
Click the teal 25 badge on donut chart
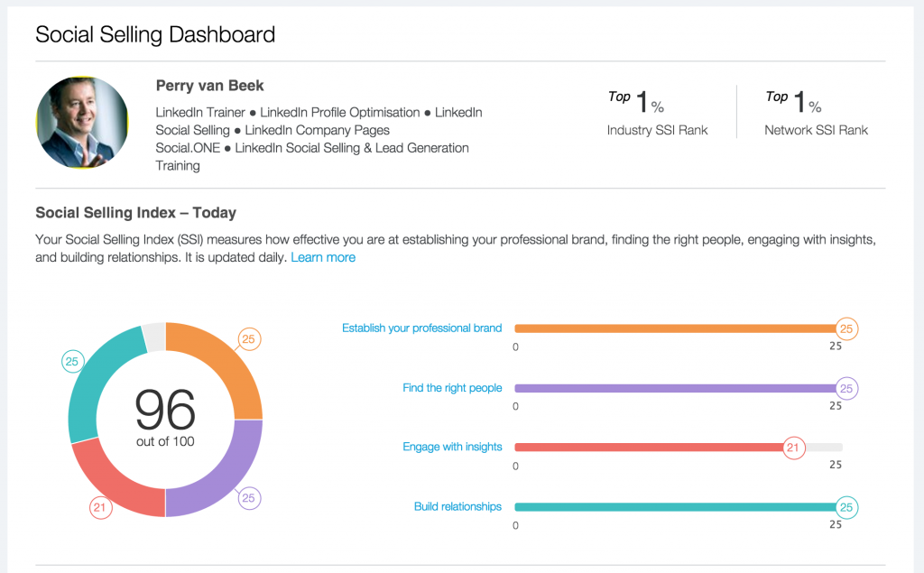(72, 361)
